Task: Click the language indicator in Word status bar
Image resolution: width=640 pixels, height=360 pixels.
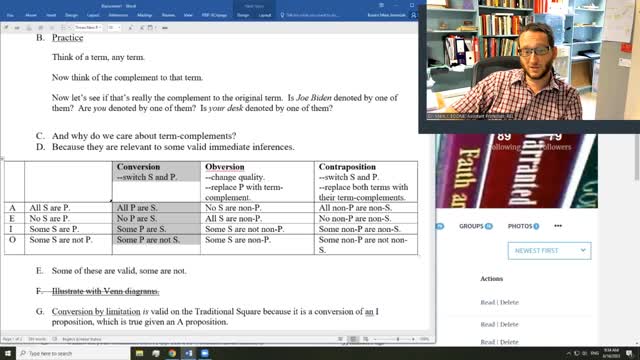Action: [82, 339]
